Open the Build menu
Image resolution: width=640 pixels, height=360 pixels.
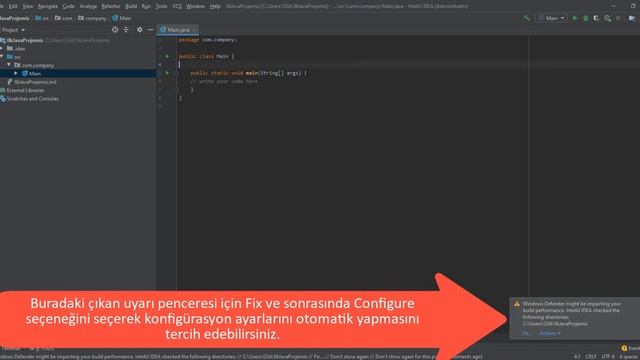[x=131, y=6]
